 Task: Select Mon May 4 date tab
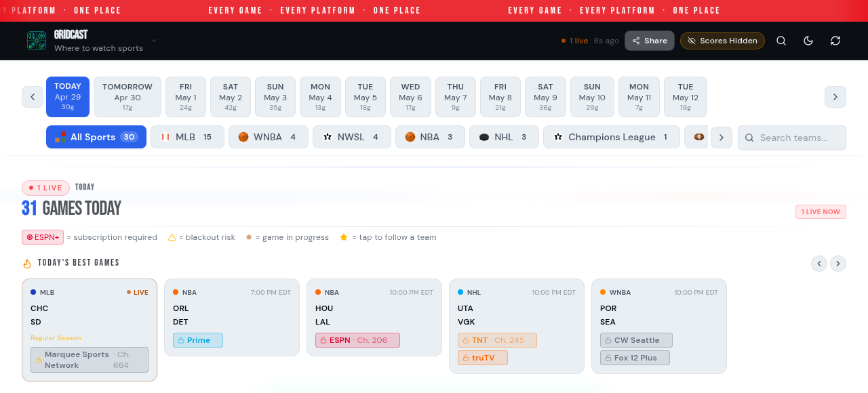coord(320,97)
